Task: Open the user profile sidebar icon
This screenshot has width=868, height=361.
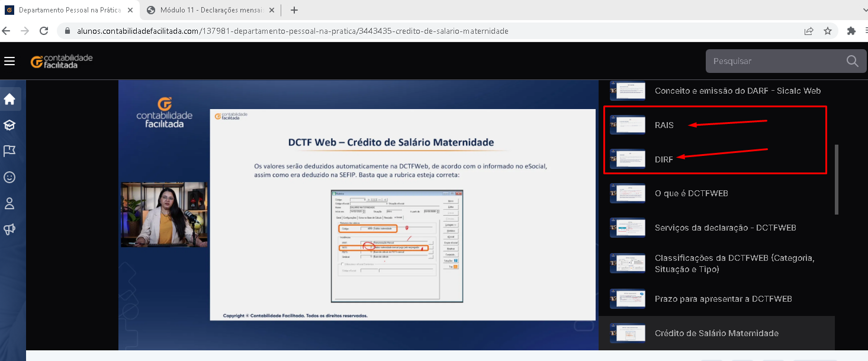Action: [9, 203]
